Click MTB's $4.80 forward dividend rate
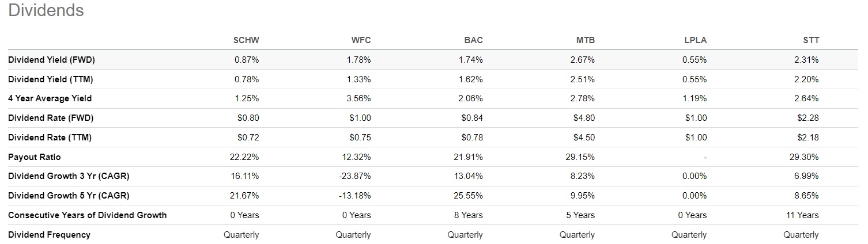This screenshot has height=244, width=868. point(583,118)
